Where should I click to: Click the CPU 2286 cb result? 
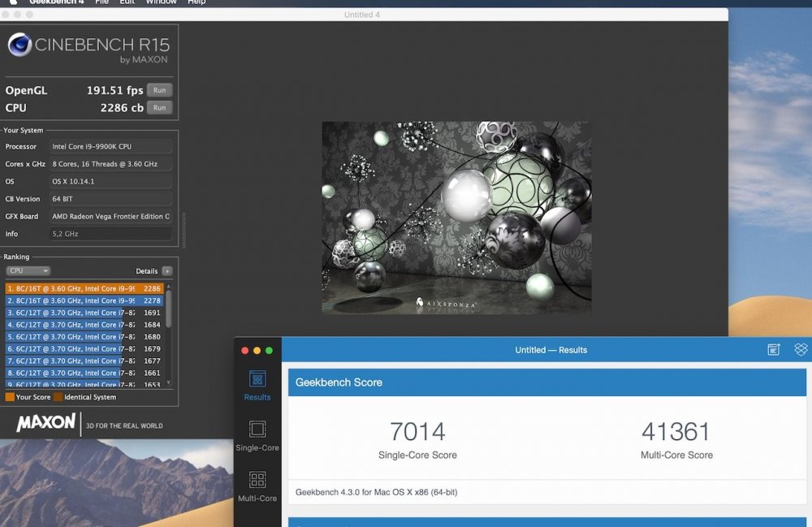coord(122,108)
